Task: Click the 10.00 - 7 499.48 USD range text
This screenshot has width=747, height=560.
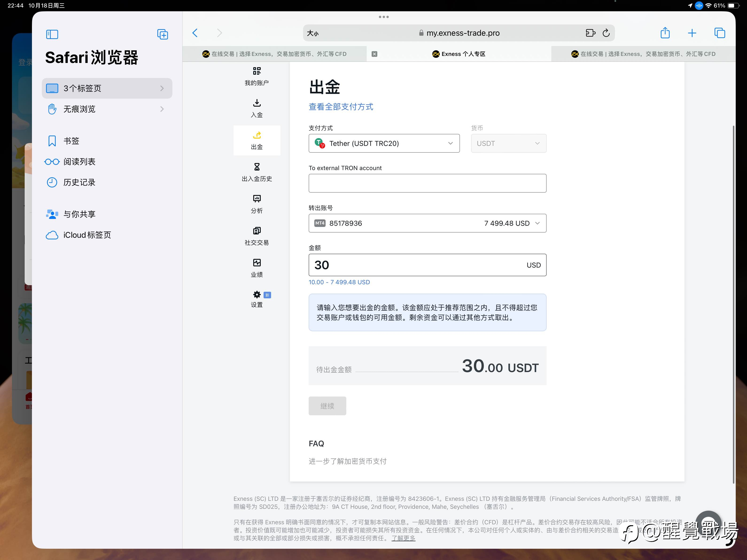Action: [339, 282]
